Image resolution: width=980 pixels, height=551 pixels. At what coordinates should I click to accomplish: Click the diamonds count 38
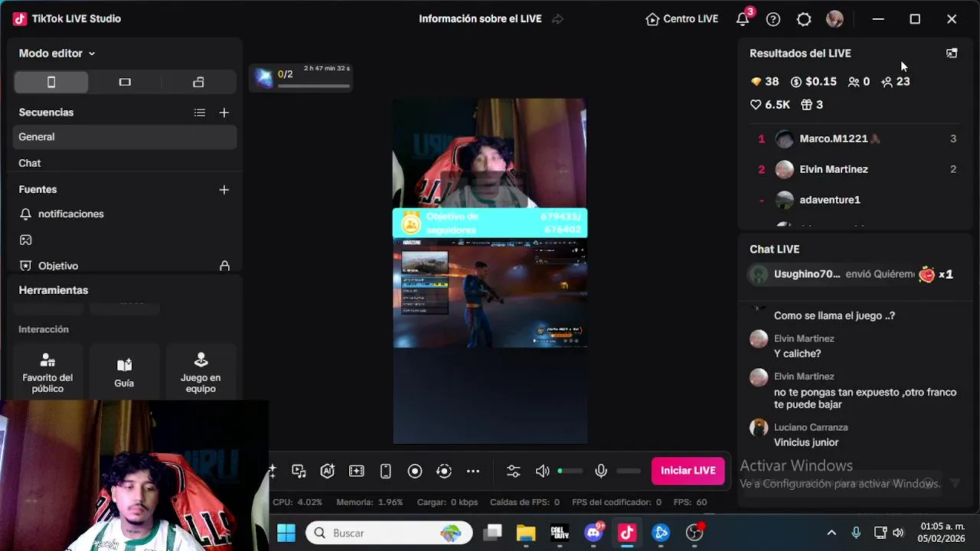coord(764,82)
